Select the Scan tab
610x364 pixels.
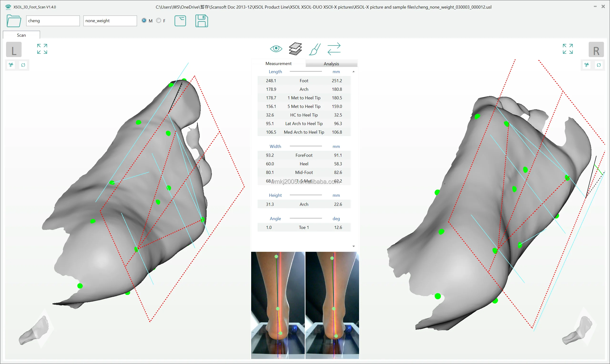21,35
